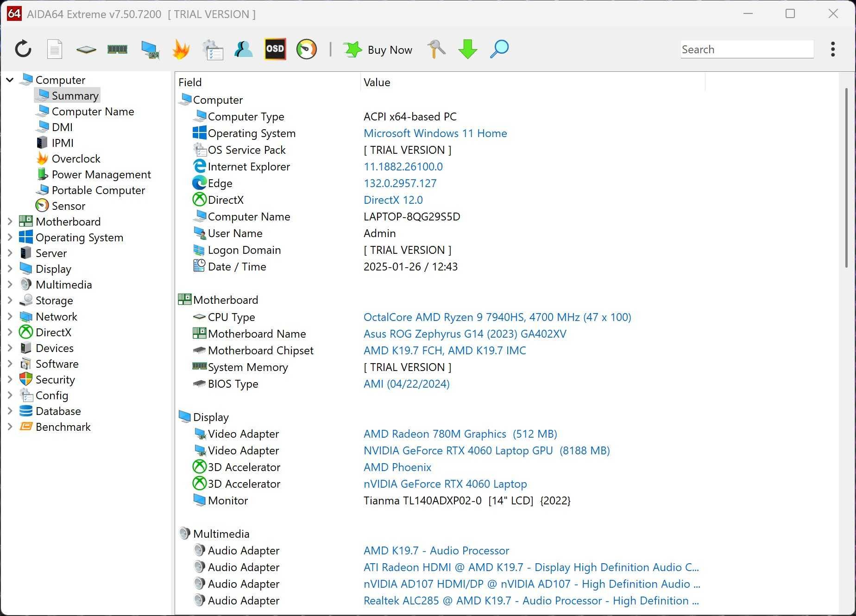Click the Internet Explorer row icon
Viewport: 856px width, 616px height.
coord(199,166)
